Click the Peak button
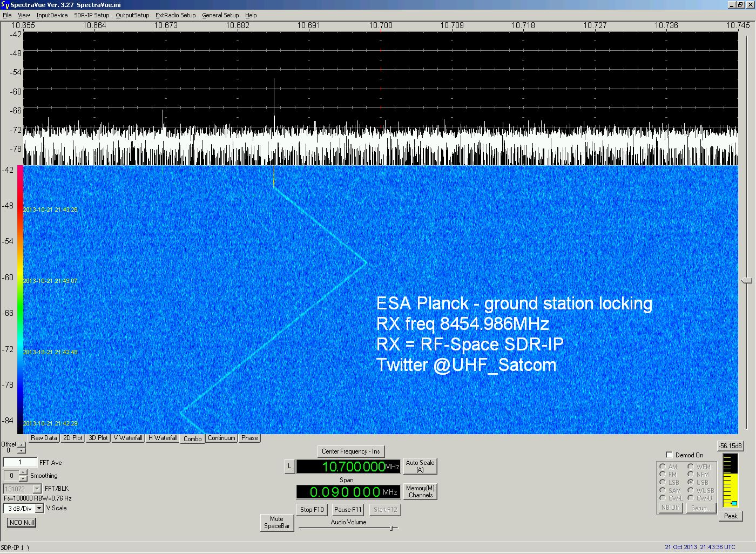The image size is (756, 554). pyautogui.click(x=731, y=516)
